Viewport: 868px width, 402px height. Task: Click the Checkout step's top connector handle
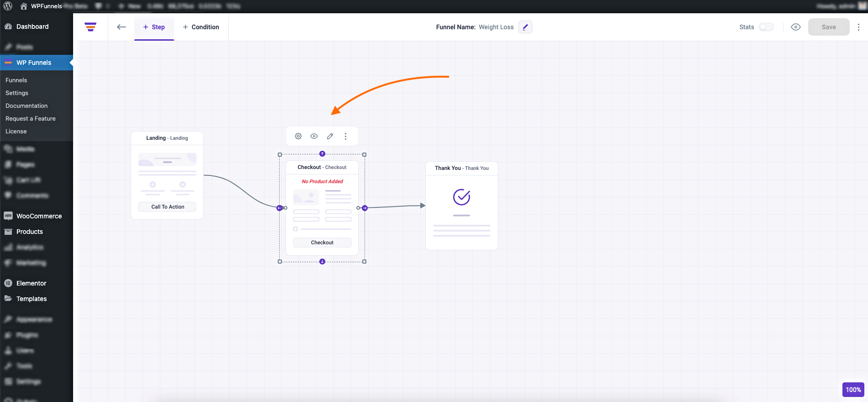coord(322,154)
